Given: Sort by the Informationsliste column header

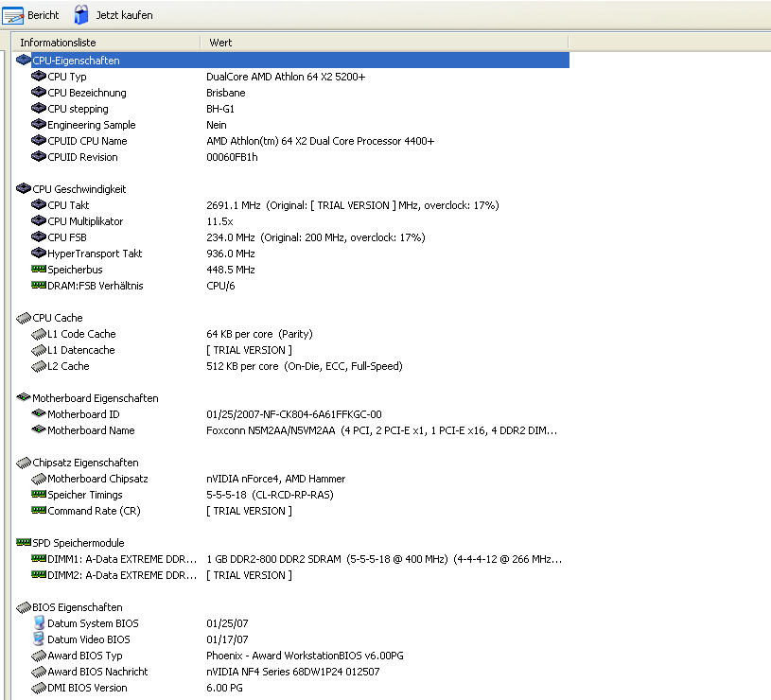Looking at the screenshot, I should pos(106,43).
